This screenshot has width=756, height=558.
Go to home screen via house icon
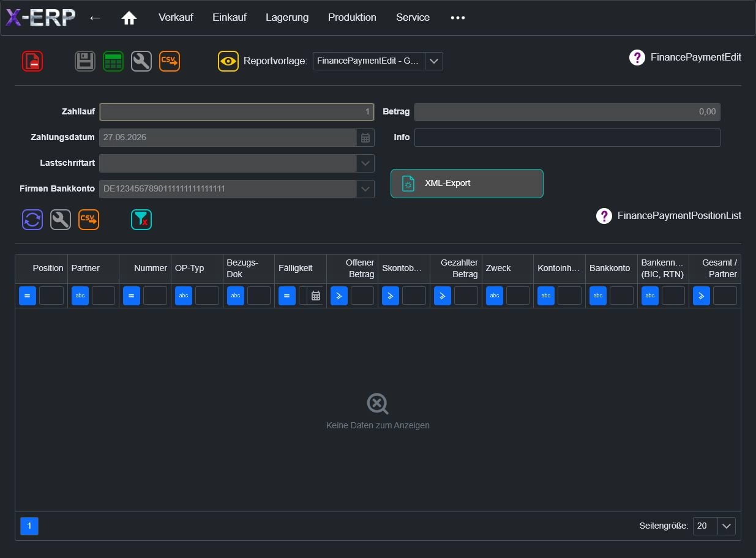coord(129,18)
